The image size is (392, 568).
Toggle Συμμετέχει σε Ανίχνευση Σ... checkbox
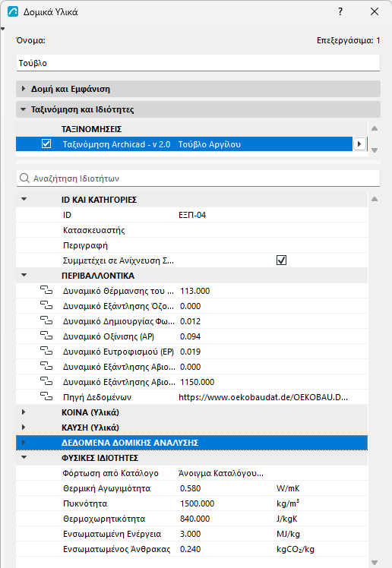(x=281, y=260)
